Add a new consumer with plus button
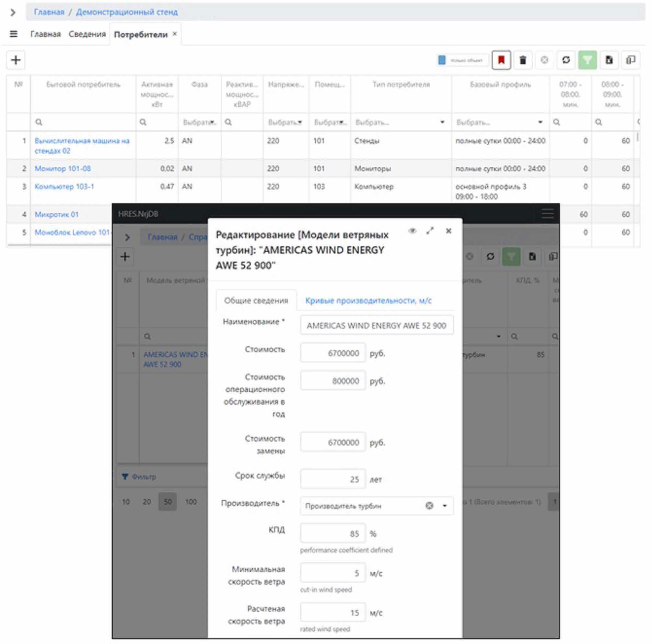The width and height of the screenshot is (652, 644). [16, 60]
